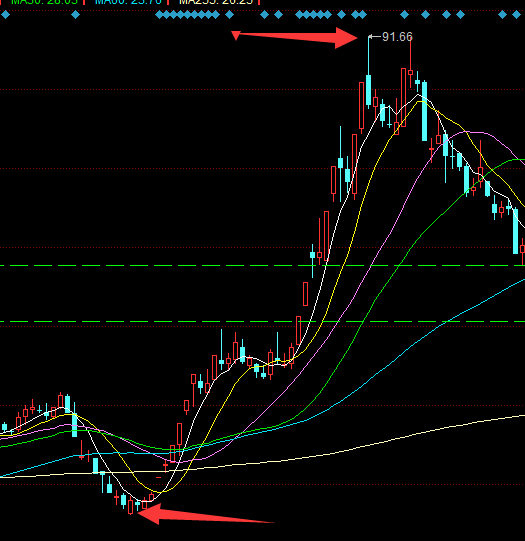
Task: Select the upper green dashed horizontal line
Action: [x=262, y=266]
